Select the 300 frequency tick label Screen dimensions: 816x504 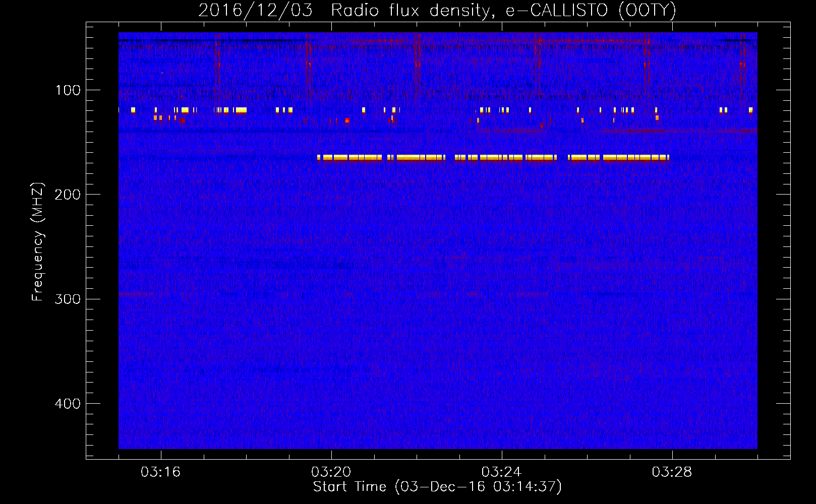68,299
